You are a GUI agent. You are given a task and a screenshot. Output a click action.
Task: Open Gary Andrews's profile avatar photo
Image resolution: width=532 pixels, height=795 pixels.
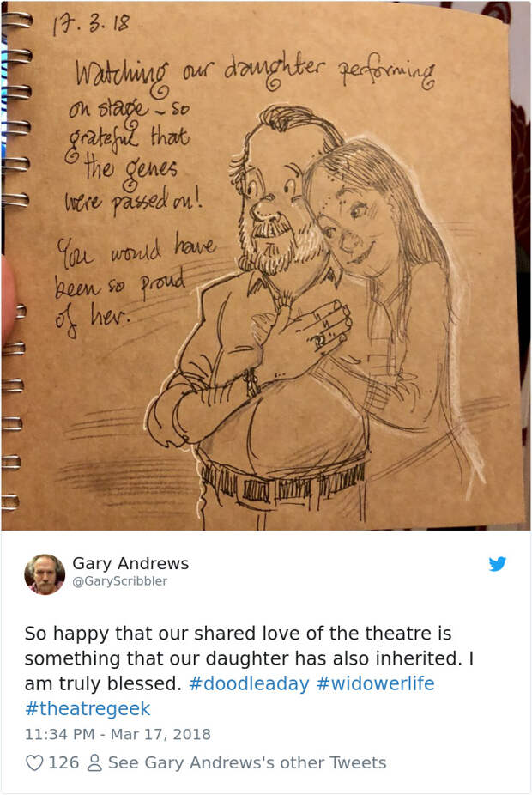tap(45, 574)
